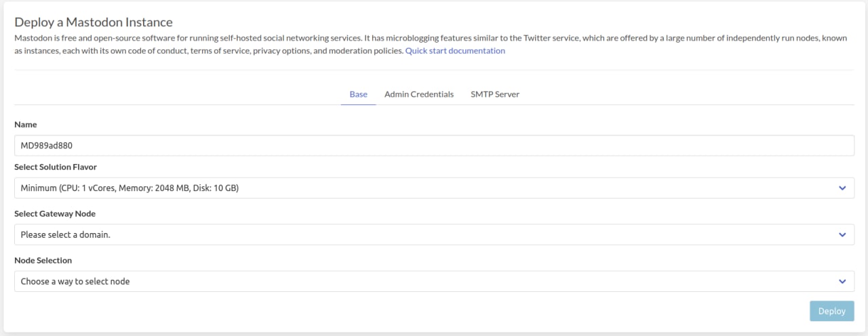The image size is (868, 336).
Task: Click the 'Select Solution Flavor' label
Action: coord(60,167)
